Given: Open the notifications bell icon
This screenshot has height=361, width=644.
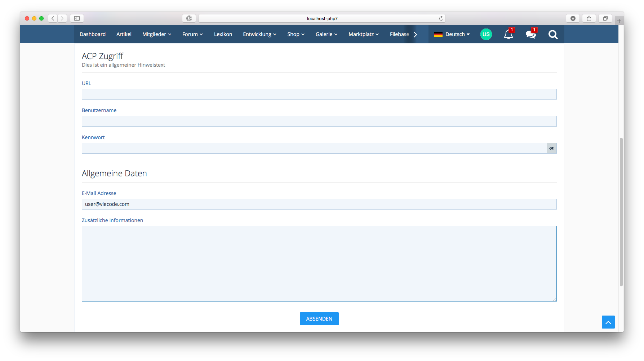Looking at the screenshot, I should 508,35.
